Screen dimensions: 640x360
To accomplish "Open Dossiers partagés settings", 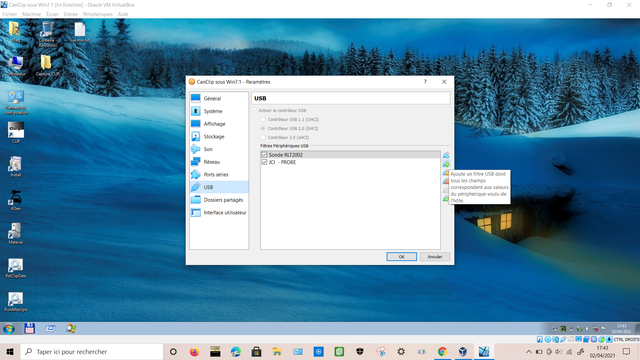I will tap(219, 200).
